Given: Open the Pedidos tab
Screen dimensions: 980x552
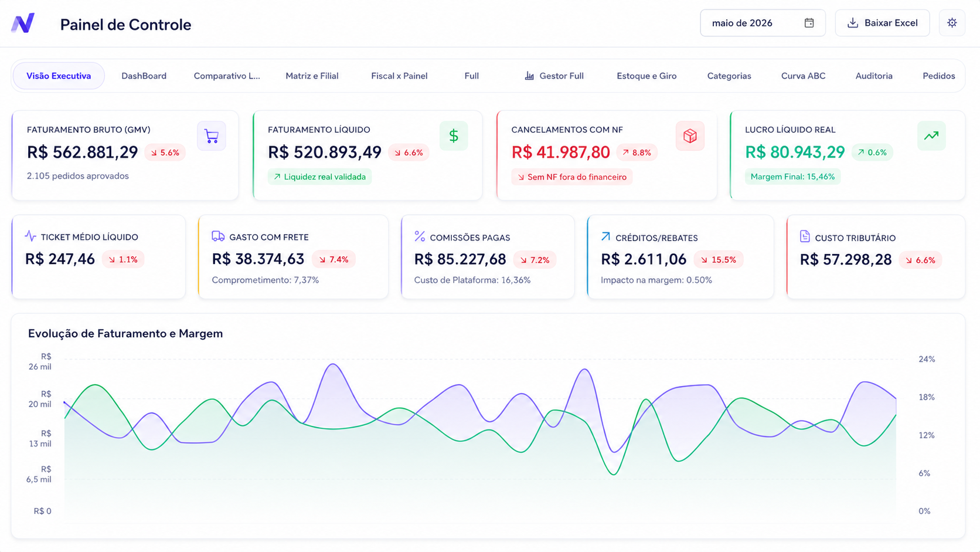Looking at the screenshot, I should (938, 76).
